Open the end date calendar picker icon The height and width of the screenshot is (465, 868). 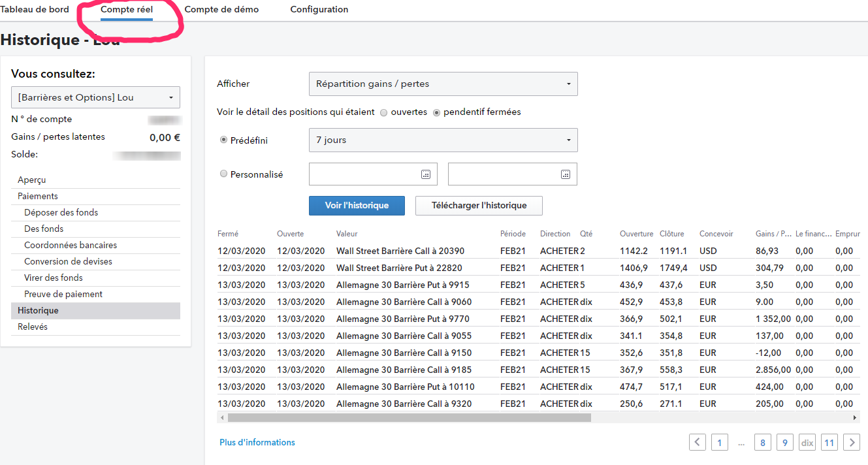click(566, 174)
